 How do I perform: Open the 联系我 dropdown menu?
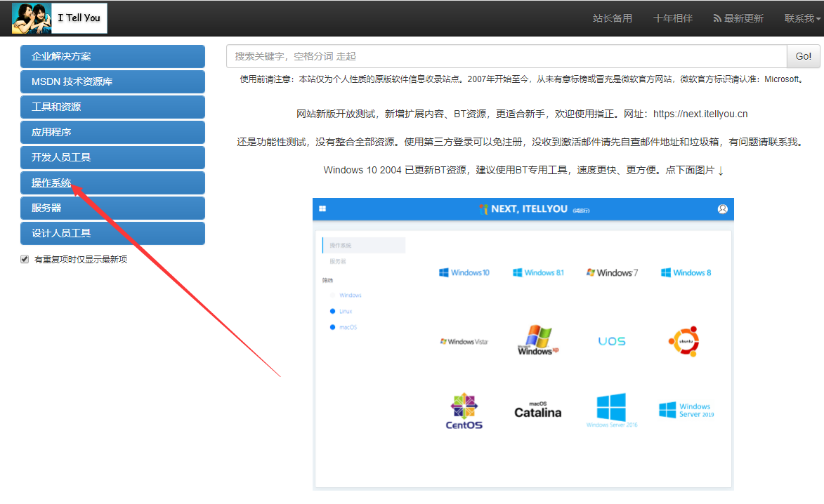pos(800,18)
